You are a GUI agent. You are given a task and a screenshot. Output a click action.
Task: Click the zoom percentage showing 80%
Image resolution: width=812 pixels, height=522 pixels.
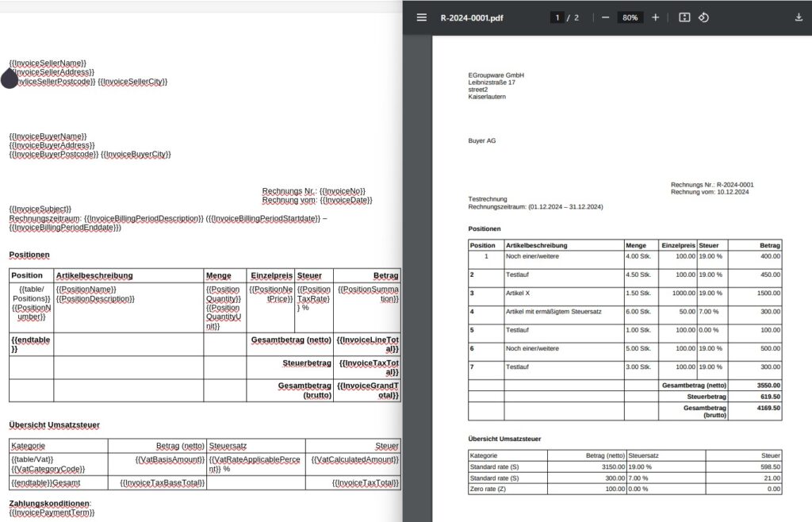pyautogui.click(x=629, y=17)
